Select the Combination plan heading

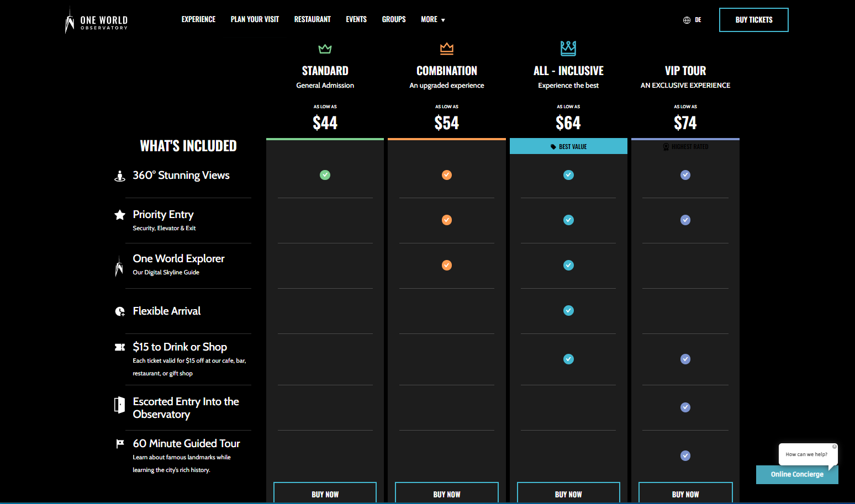pyautogui.click(x=447, y=71)
